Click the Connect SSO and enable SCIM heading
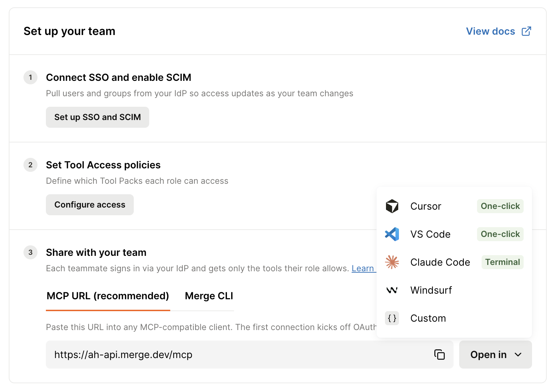The width and height of the screenshot is (559, 392). tap(118, 77)
